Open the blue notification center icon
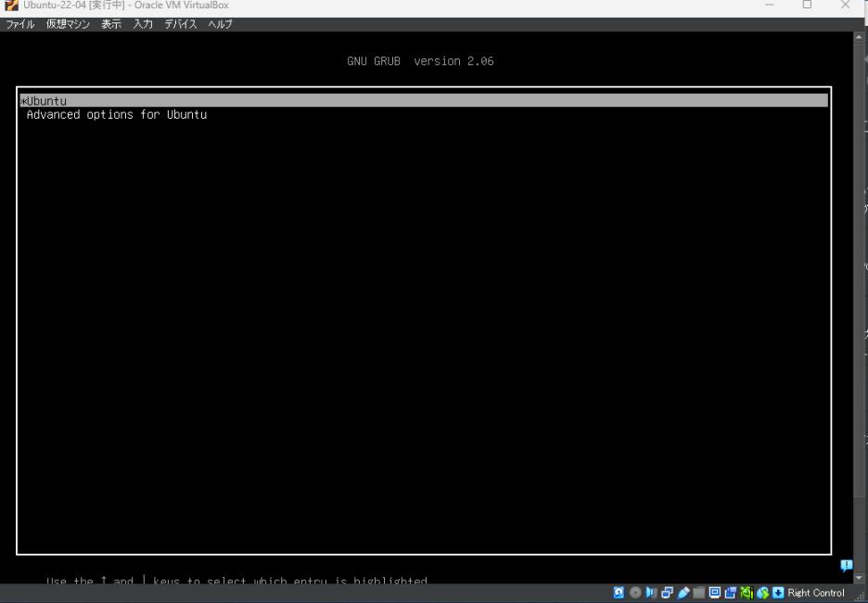The width and height of the screenshot is (868, 603). pos(846,565)
